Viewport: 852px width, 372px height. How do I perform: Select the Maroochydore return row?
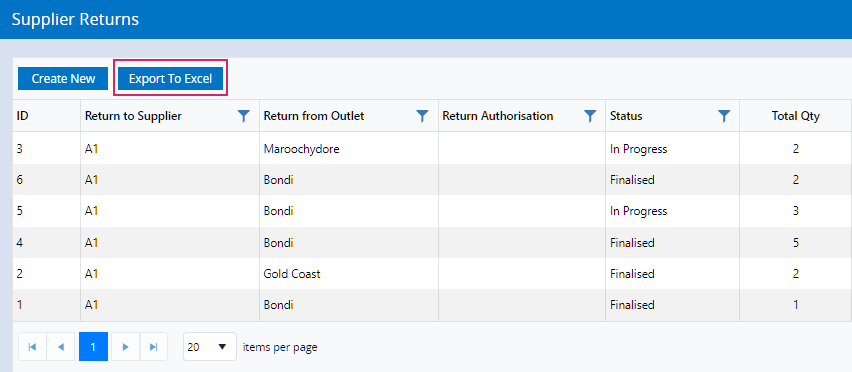433,148
